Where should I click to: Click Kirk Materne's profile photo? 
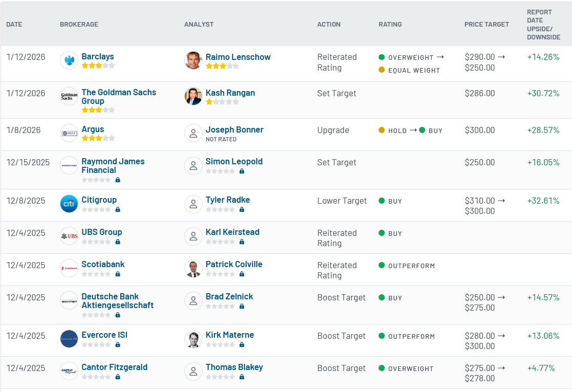tap(193, 339)
